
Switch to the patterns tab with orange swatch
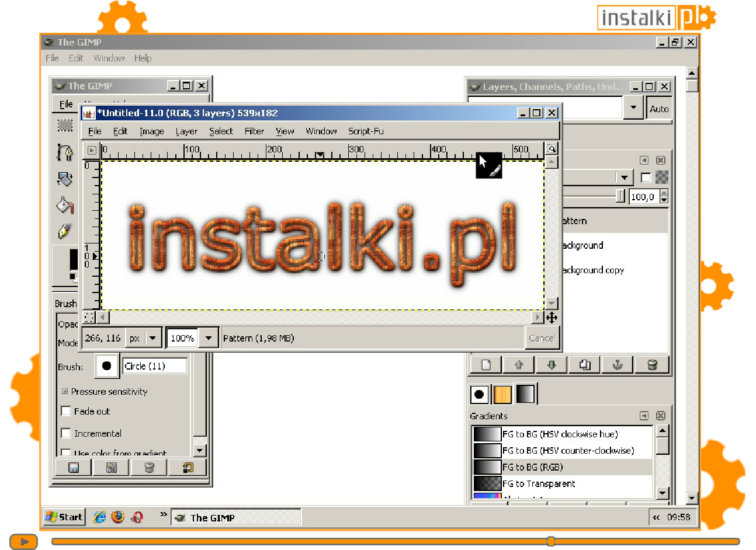coord(502,394)
